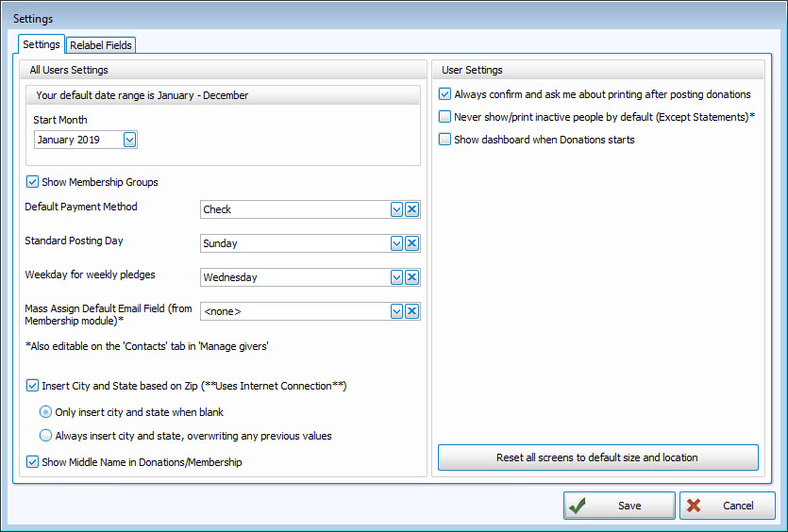788x532 pixels.
Task: Clear the Default Payment Method field
Action: tap(411, 209)
